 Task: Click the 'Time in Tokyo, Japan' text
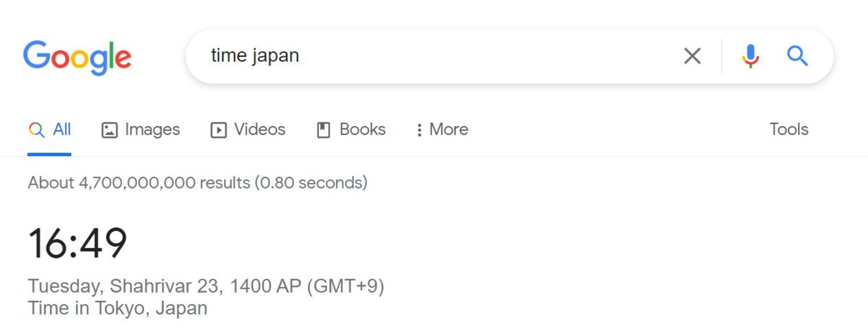[118, 308]
